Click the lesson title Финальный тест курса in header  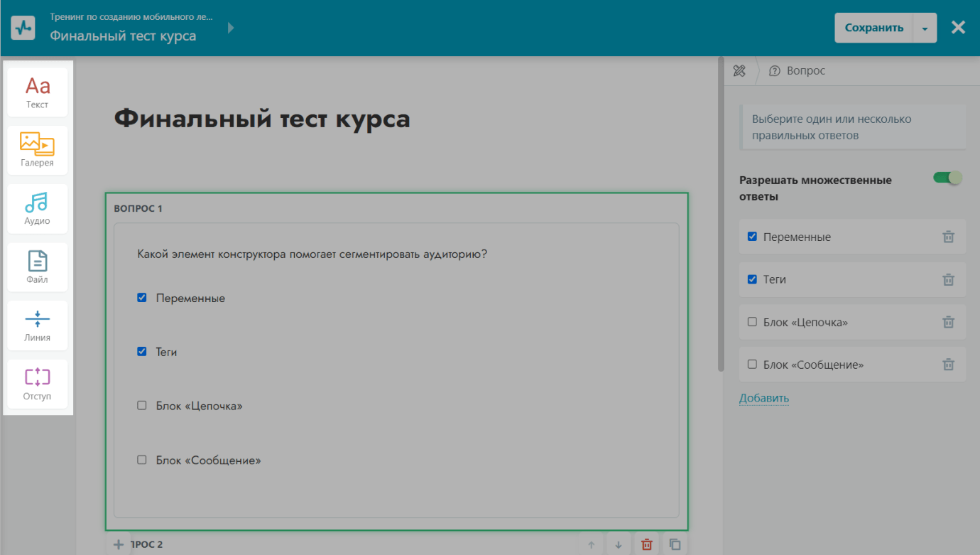pos(123,36)
